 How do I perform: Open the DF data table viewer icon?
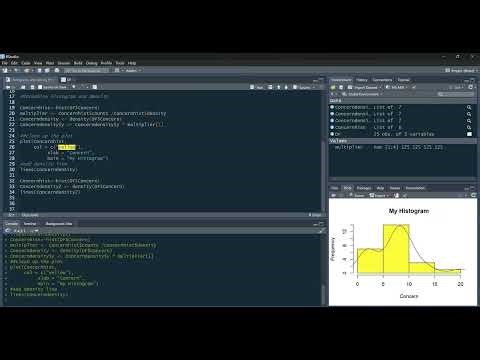pos(469,134)
